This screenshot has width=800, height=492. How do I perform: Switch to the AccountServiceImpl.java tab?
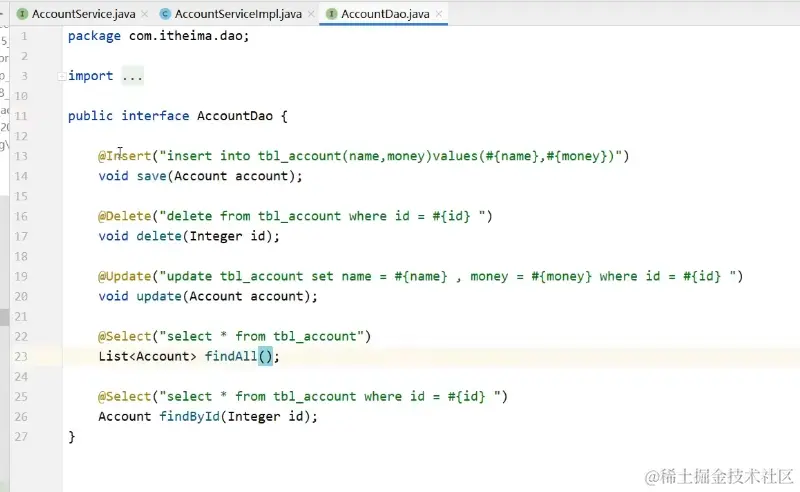click(x=238, y=14)
